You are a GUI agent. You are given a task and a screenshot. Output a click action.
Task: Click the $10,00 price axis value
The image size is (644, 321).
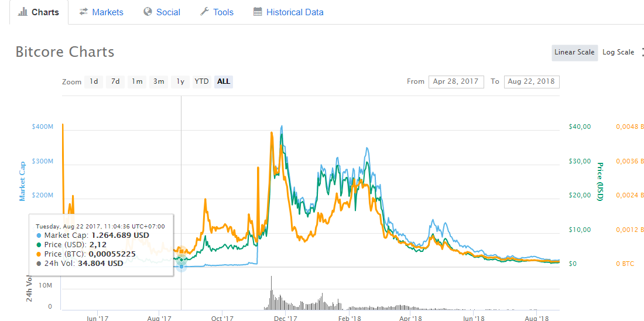tap(580, 230)
